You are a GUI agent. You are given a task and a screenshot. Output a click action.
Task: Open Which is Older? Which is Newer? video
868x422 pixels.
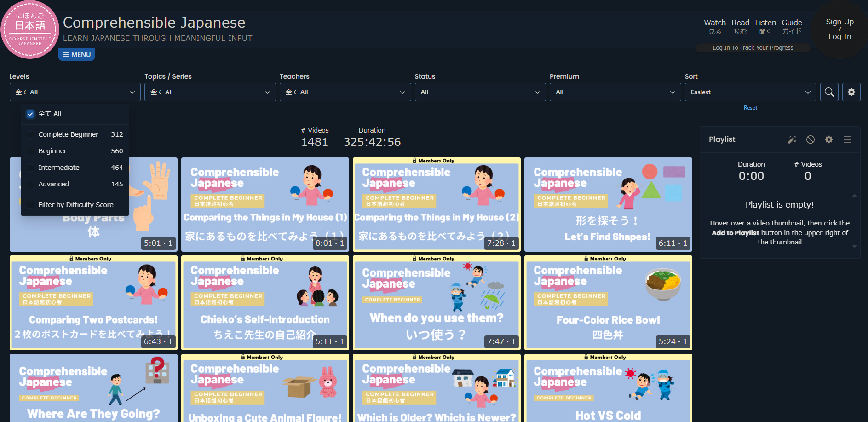(x=437, y=388)
